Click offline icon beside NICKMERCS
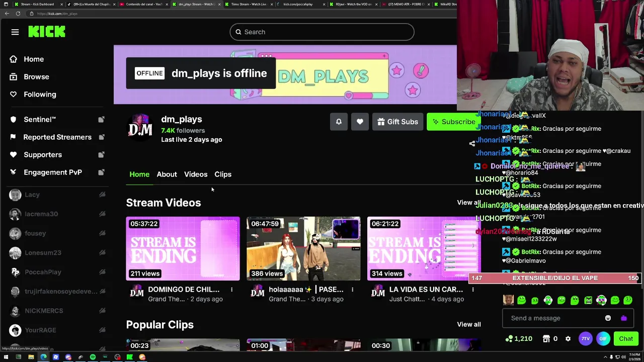 pyautogui.click(x=102, y=311)
